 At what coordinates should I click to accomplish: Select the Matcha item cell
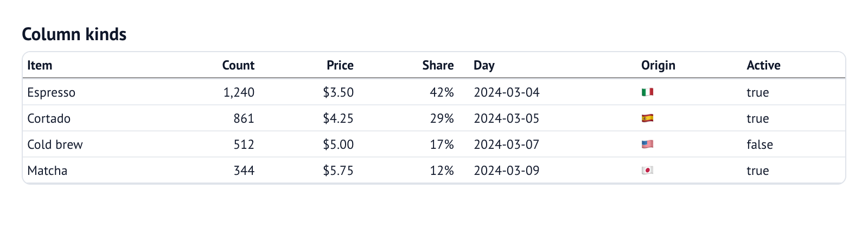pos(47,171)
